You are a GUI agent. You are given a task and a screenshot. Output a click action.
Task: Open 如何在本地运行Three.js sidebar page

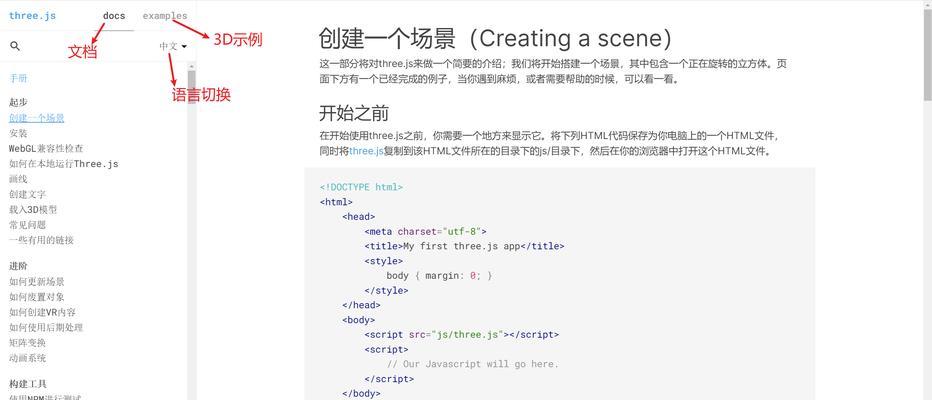click(x=64, y=163)
